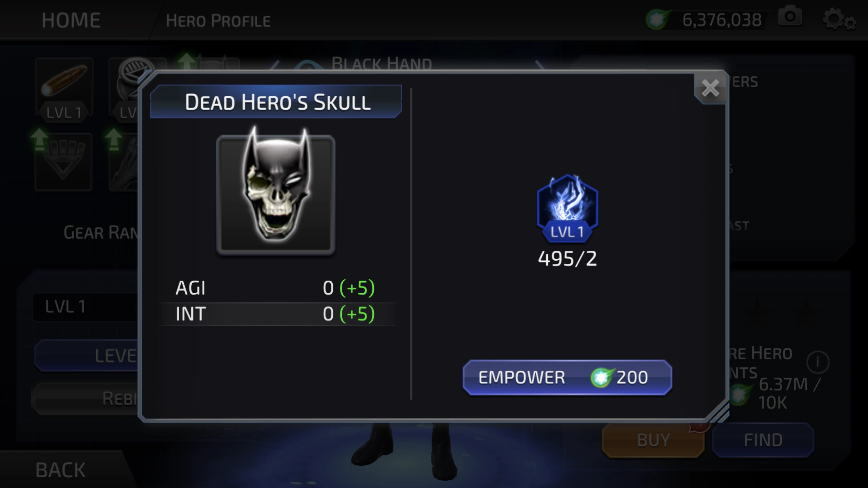Screen dimensions: 868x488
Task: Tap the green gem currency icon
Action: point(658,20)
